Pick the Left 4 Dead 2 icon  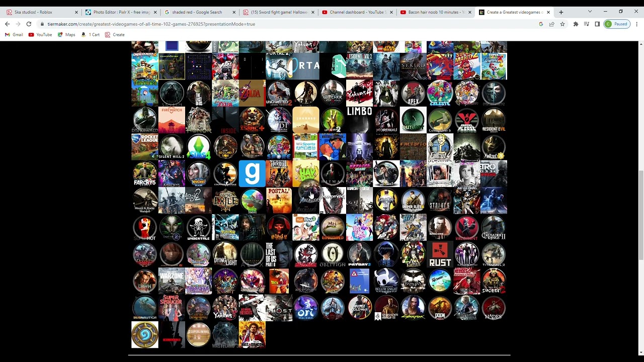click(x=333, y=120)
